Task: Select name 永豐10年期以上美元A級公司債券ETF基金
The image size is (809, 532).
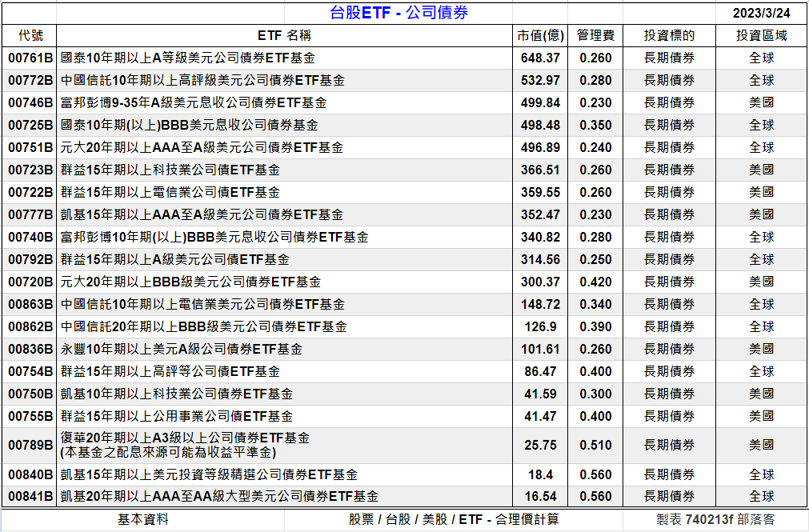Action: point(182,350)
